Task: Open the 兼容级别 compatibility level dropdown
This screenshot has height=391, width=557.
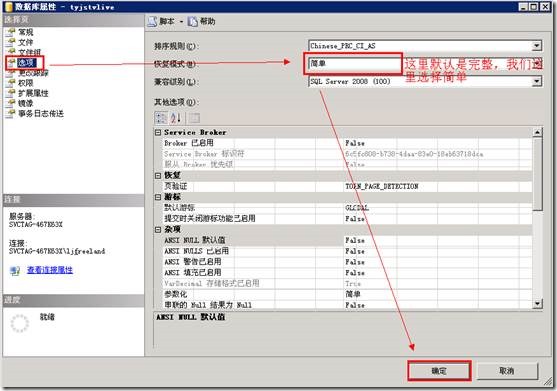Action: pos(536,81)
